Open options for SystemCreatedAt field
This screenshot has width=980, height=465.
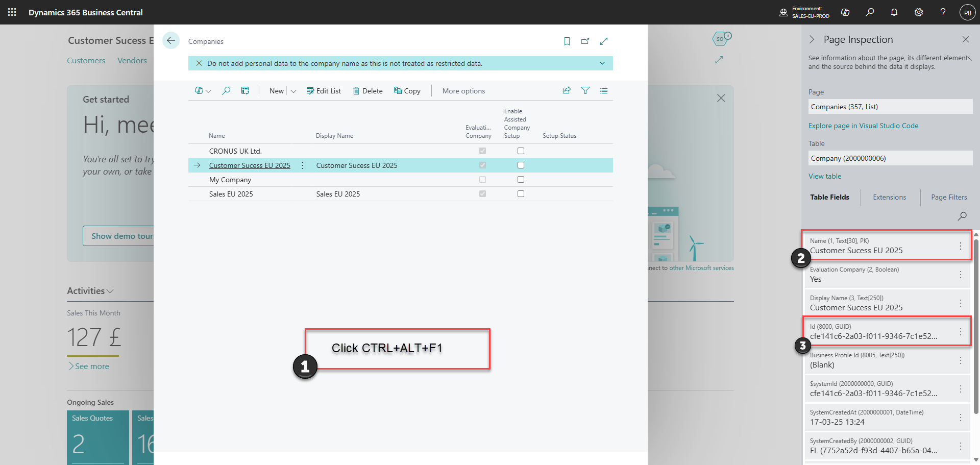pos(961,418)
